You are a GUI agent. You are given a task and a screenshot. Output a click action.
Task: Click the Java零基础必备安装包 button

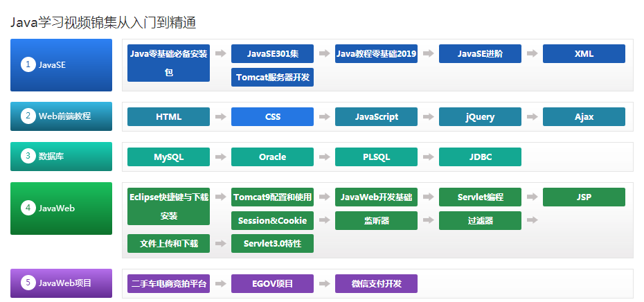(168, 62)
